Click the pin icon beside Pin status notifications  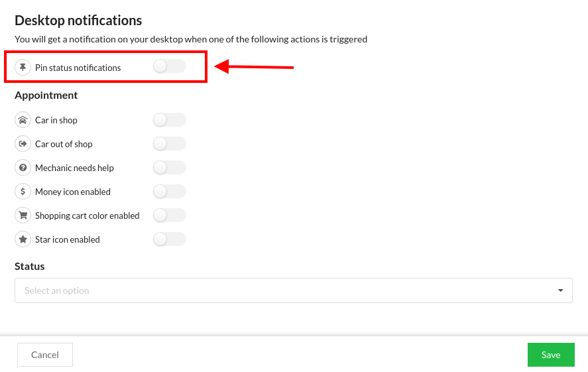click(23, 67)
